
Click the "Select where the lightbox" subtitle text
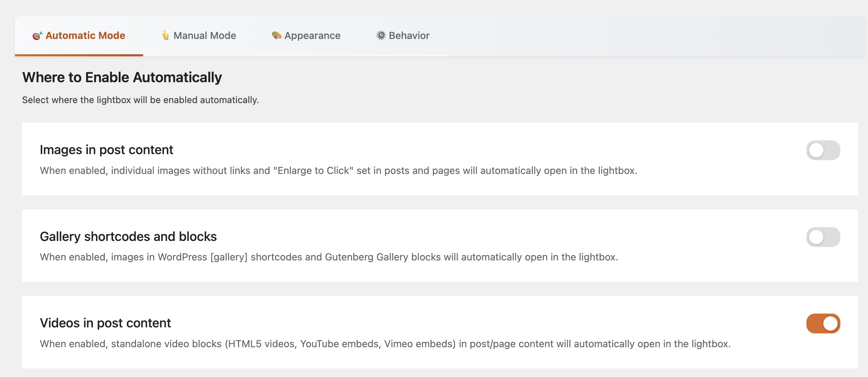coord(140,100)
